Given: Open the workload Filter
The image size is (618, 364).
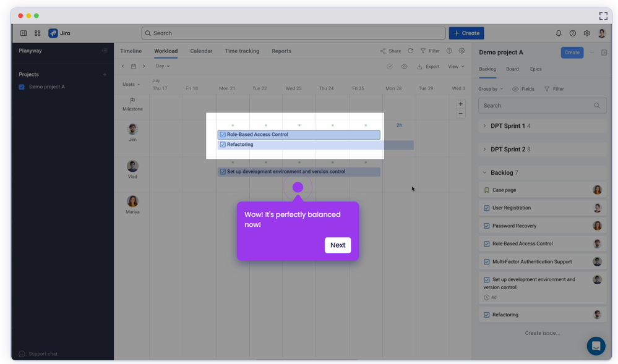Looking at the screenshot, I should point(430,51).
